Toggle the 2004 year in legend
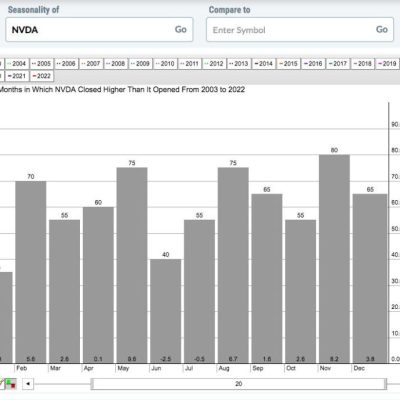Viewport: 400px width, 400px height. 17,64
